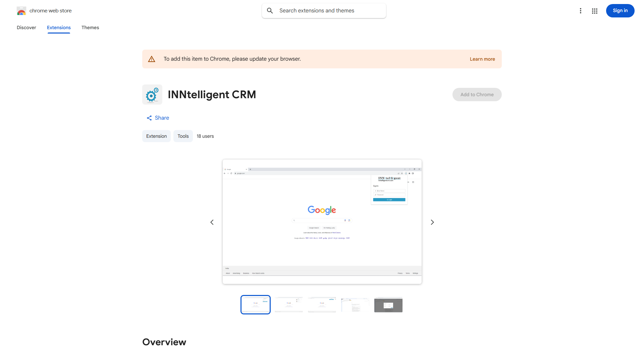Select the Extension category chip
The image size is (644, 362).
156,136
